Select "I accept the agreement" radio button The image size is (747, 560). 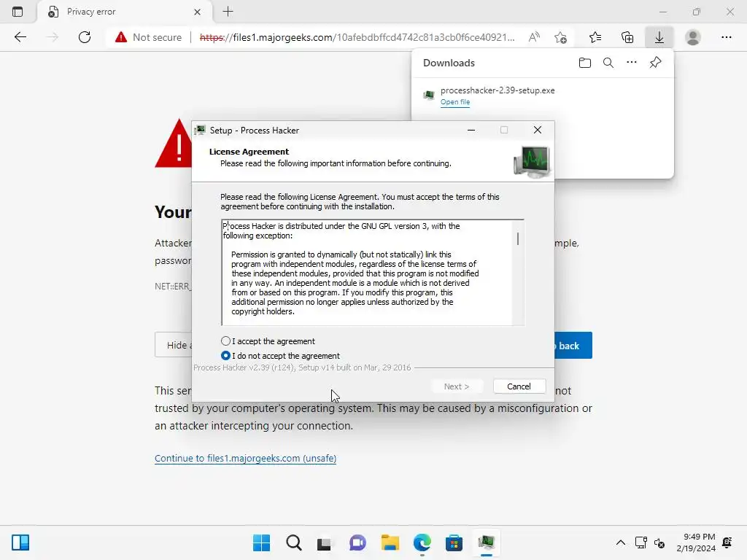[226, 341]
